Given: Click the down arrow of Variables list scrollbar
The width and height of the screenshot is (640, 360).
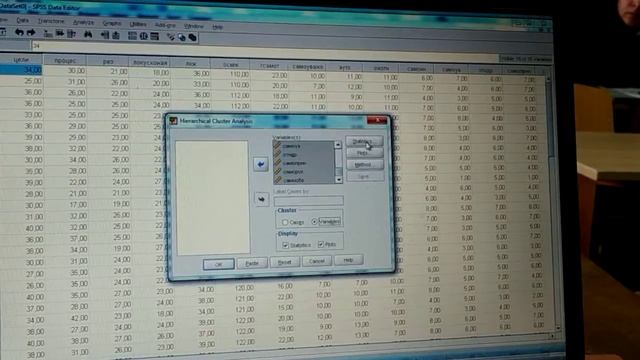Looking at the screenshot, I should [338, 180].
